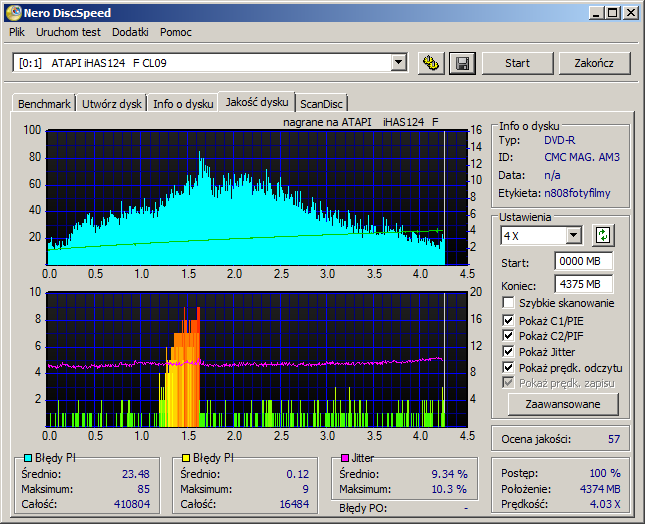This screenshot has height=524, width=645.
Task: Select the Jakość dysku tab
Action: (x=257, y=102)
